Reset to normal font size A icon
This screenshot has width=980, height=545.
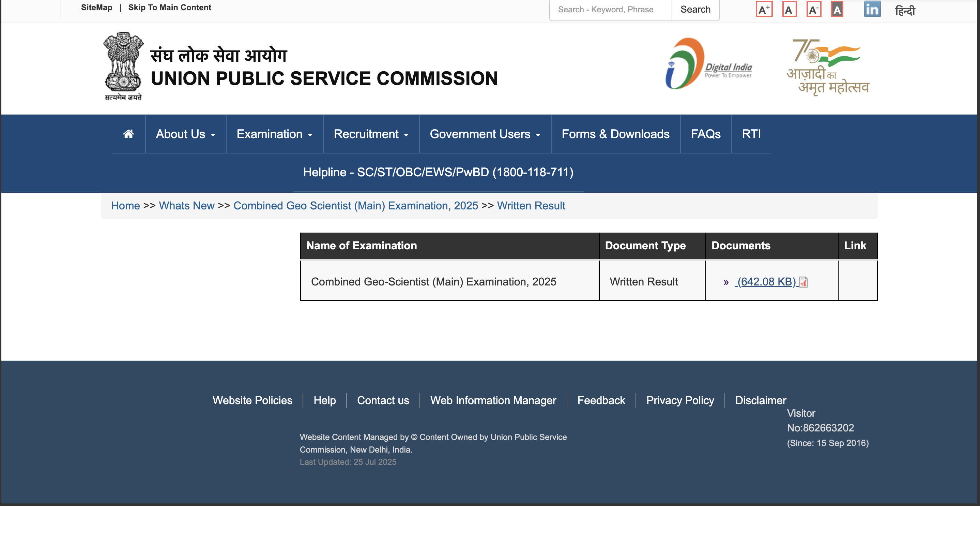tap(790, 10)
